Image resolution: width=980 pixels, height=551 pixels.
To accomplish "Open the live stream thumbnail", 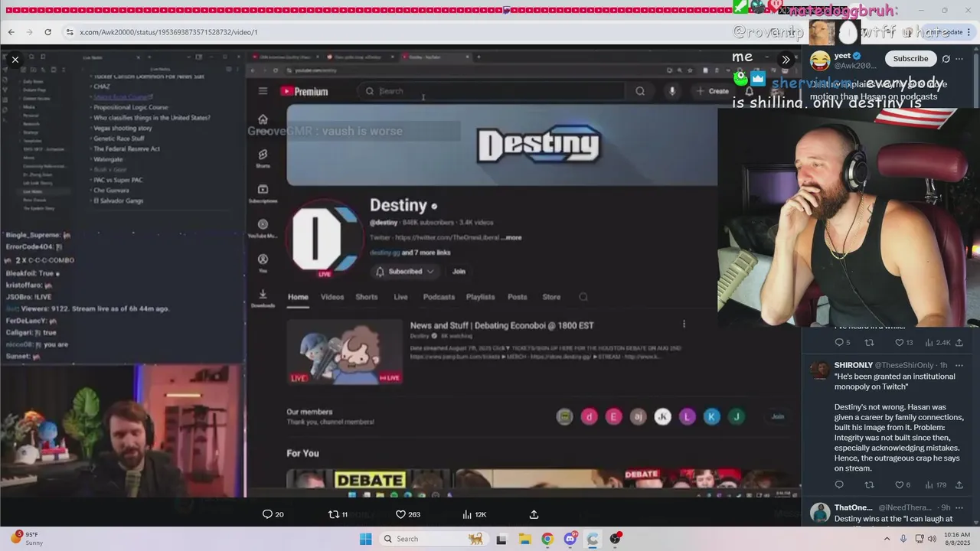I will point(345,352).
